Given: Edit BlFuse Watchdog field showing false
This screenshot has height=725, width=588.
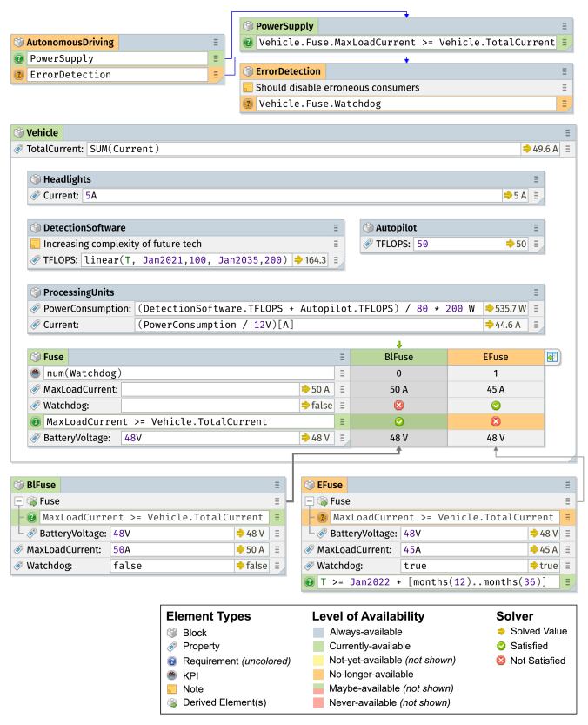Looking at the screenshot, I should [172, 566].
